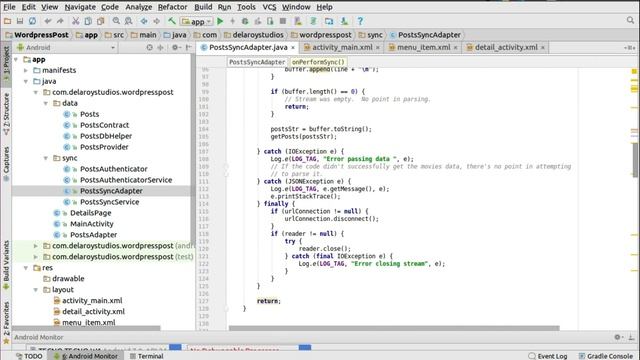The height and width of the screenshot is (360, 640).
Task: Open the Help question mark icon
Action: click(x=360, y=21)
